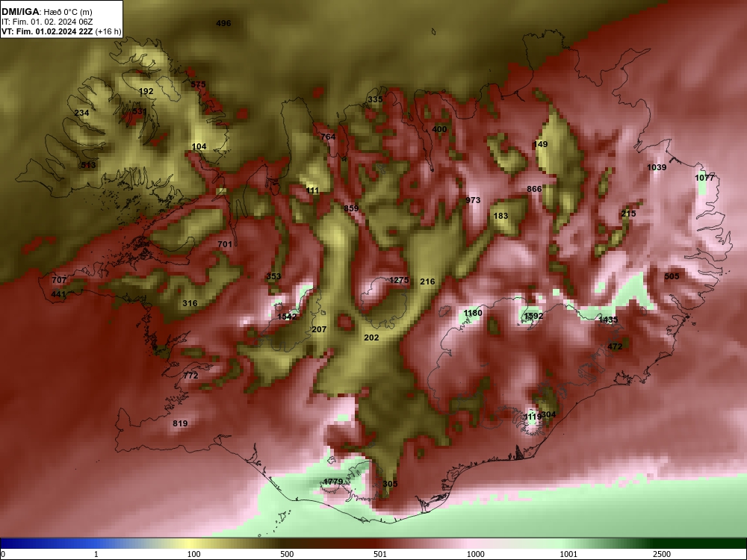Click the map value 192
The image size is (747, 560).
coord(146,91)
